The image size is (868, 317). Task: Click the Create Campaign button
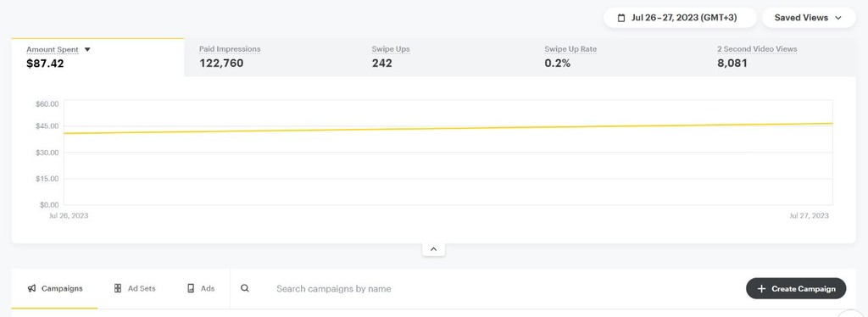tap(796, 289)
